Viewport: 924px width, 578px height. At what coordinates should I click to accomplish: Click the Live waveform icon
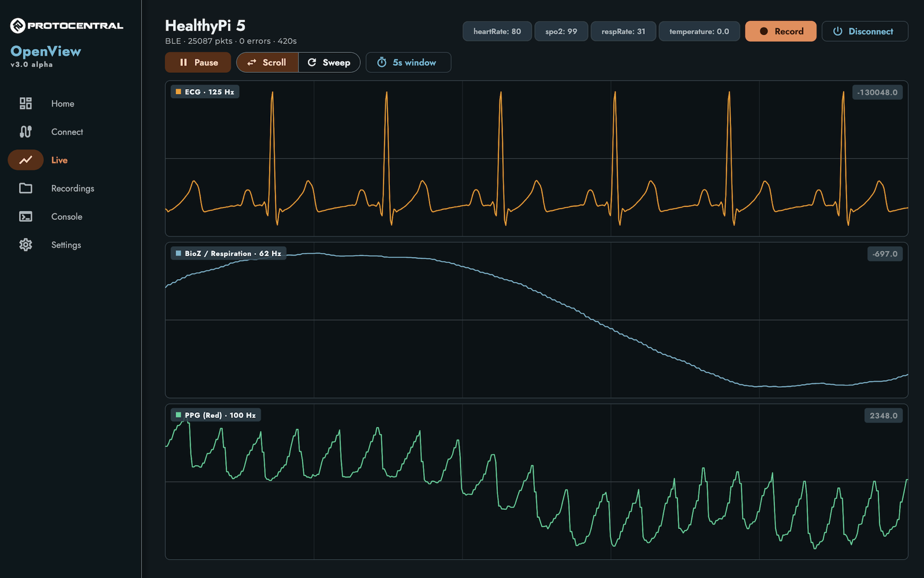(25, 160)
